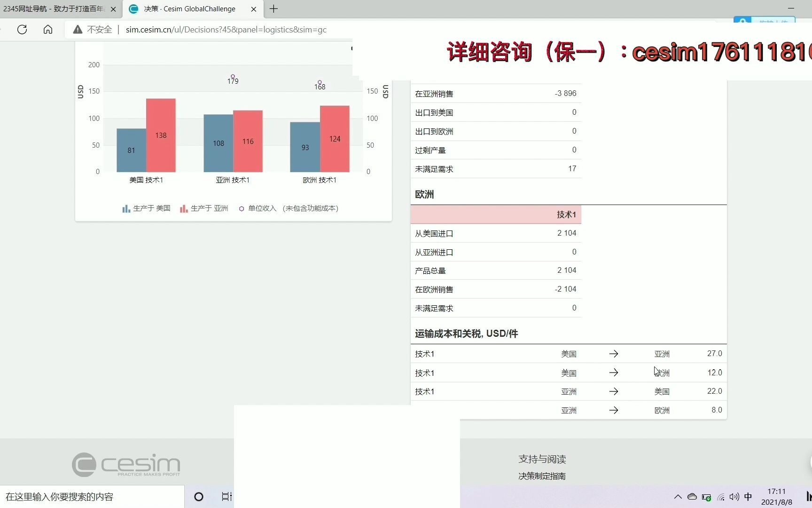Select the 美国 to 亚洲 cost 27.0
The image size is (812, 508).
pyautogui.click(x=714, y=353)
